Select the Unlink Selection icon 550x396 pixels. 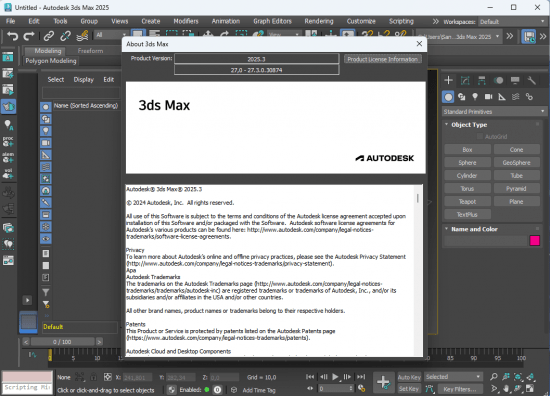[x=65, y=36]
